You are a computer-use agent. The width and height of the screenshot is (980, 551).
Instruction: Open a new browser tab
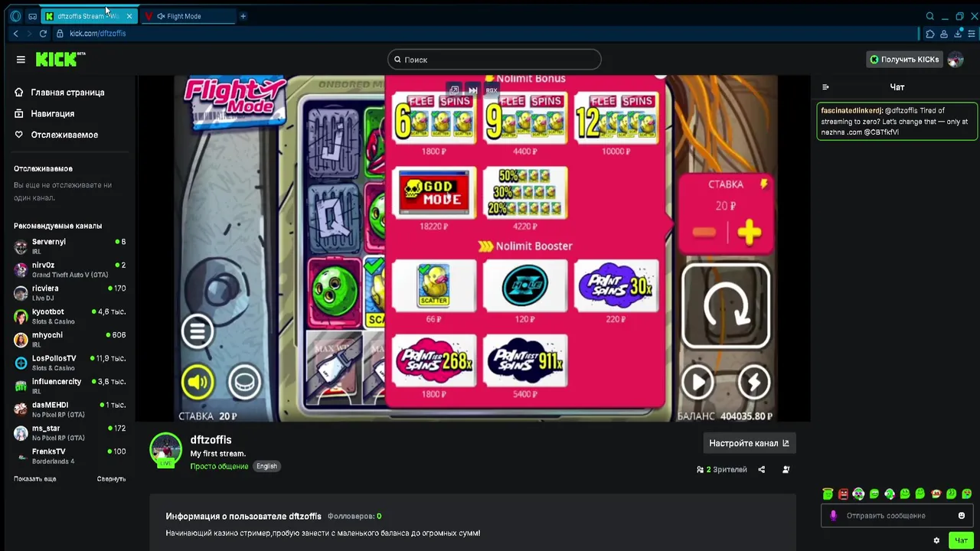tap(243, 16)
